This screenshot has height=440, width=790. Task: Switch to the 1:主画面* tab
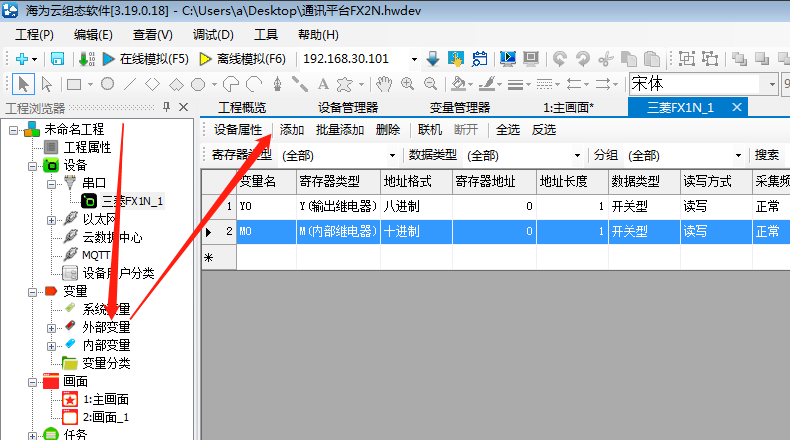(568, 107)
